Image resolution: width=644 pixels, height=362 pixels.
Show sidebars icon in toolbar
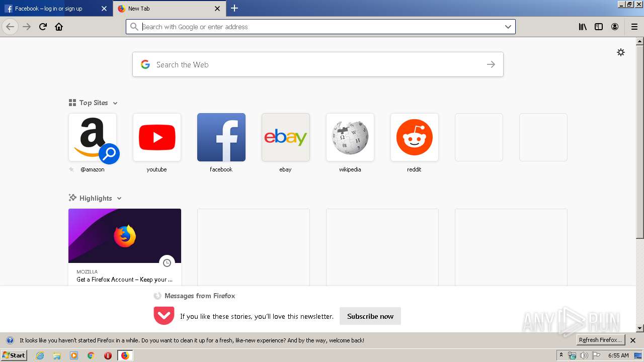[599, 27]
